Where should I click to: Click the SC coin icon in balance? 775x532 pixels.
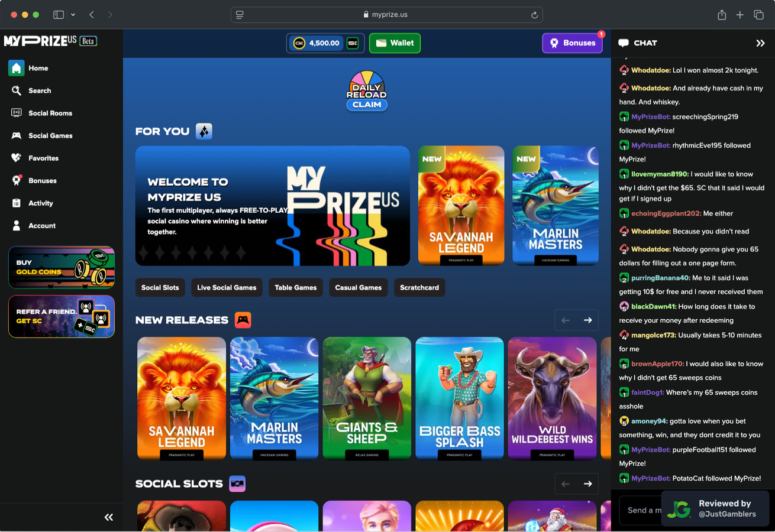[x=353, y=43]
